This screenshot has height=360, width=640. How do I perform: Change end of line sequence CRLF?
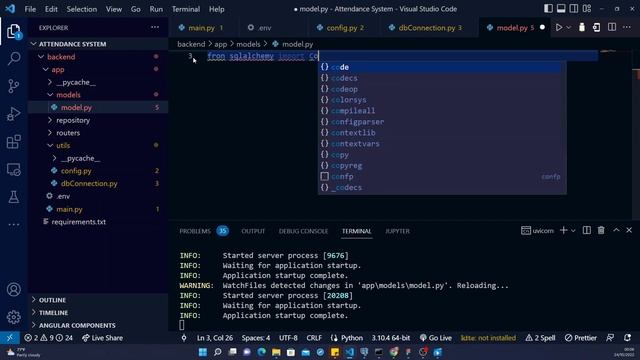314,338
